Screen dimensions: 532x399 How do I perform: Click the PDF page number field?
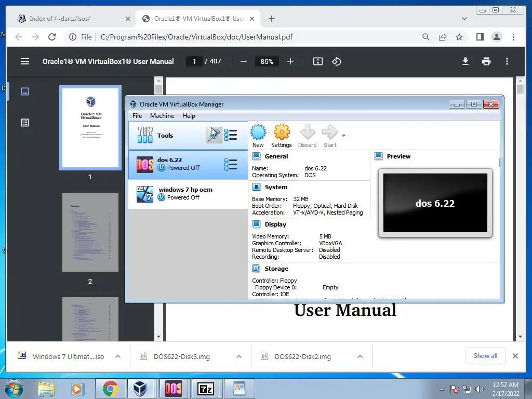pyautogui.click(x=194, y=61)
